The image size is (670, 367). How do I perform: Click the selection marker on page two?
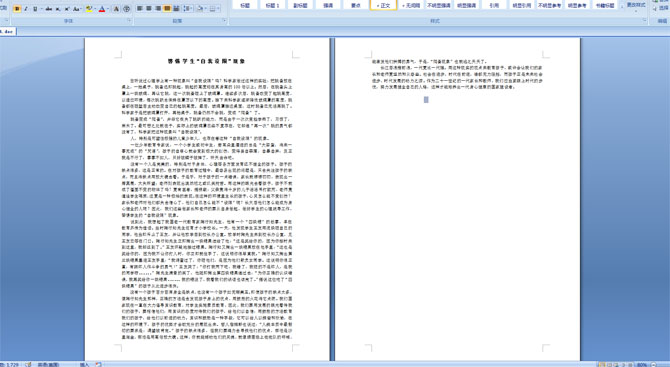tap(426, 100)
